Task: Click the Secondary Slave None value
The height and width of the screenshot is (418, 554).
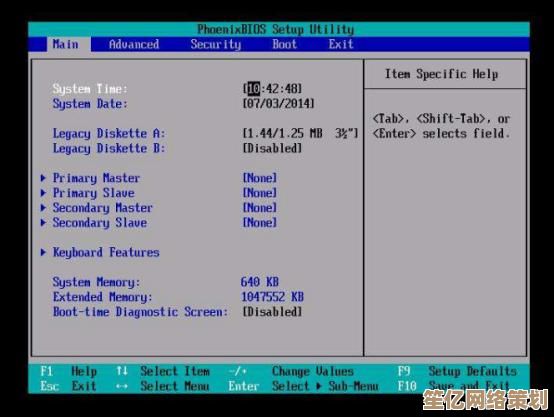Action: [260, 222]
